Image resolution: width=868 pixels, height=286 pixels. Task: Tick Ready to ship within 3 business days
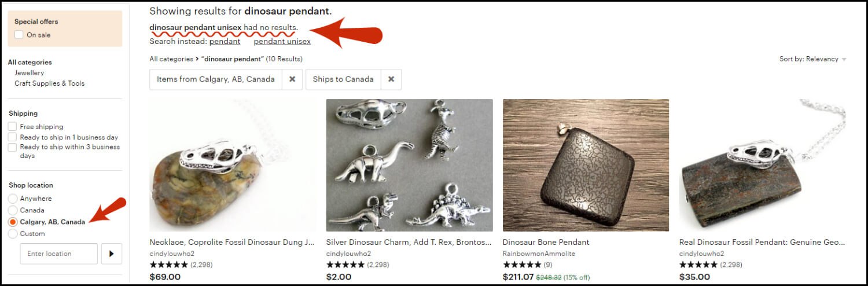tap(12, 147)
